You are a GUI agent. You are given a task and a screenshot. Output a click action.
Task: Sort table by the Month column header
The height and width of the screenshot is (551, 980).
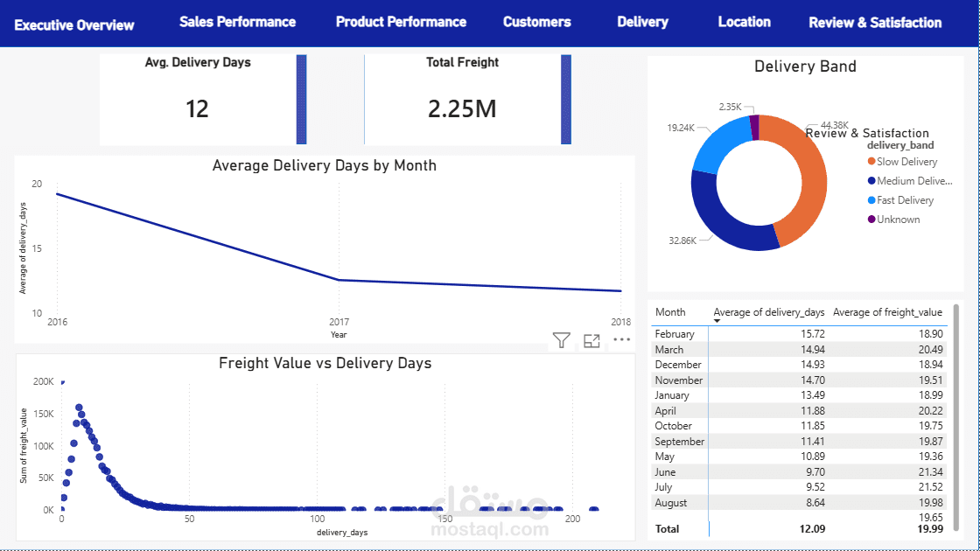click(670, 312)
